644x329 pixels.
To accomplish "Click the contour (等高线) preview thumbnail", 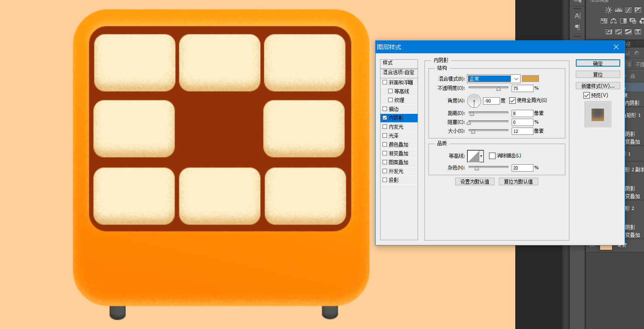I will click(x=473, y=156).
